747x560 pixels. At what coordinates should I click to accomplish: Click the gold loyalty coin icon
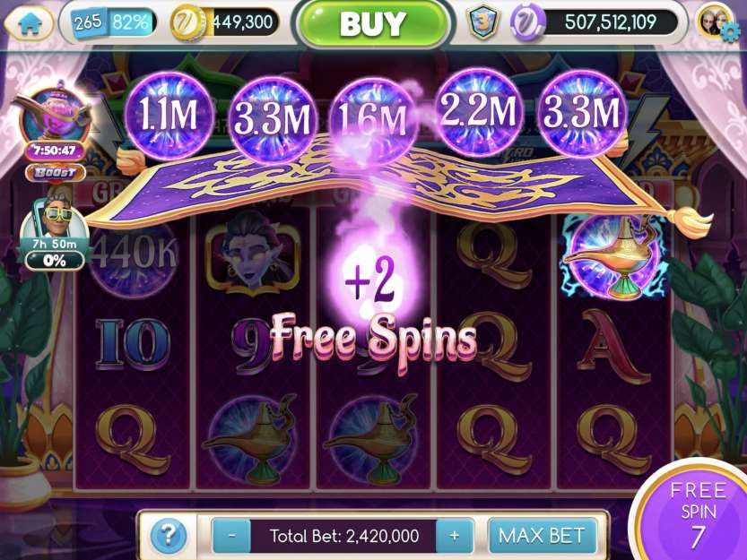click(187, 23)
